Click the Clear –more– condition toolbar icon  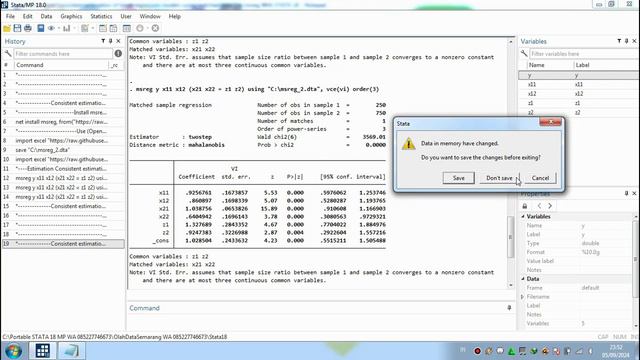click(x=140, y=28)
